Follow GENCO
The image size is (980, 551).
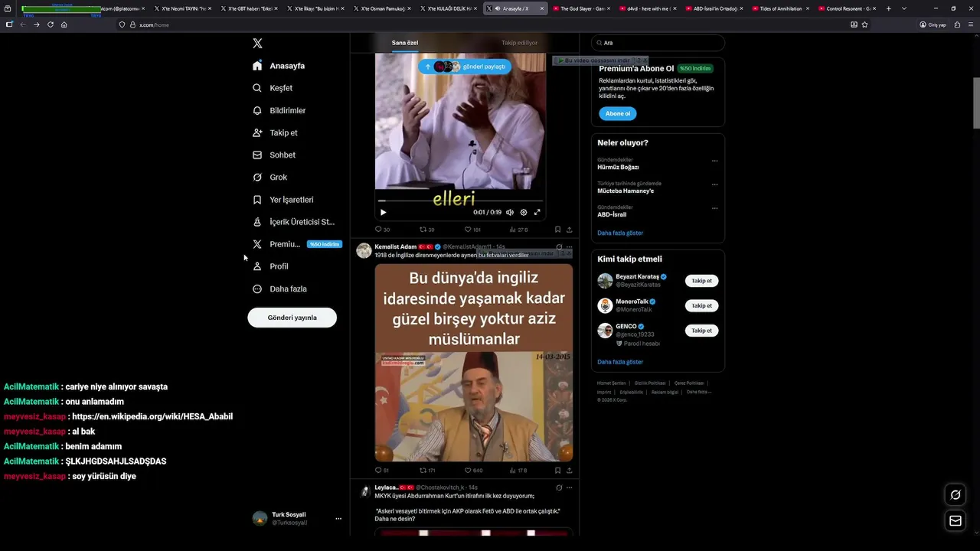pyautogui.click(x=701, y=331)
